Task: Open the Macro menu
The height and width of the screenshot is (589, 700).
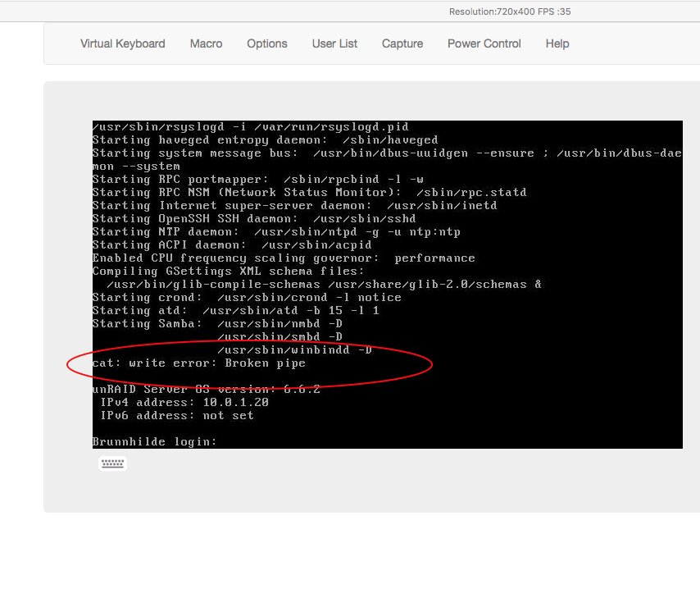Action: point(206,43)
